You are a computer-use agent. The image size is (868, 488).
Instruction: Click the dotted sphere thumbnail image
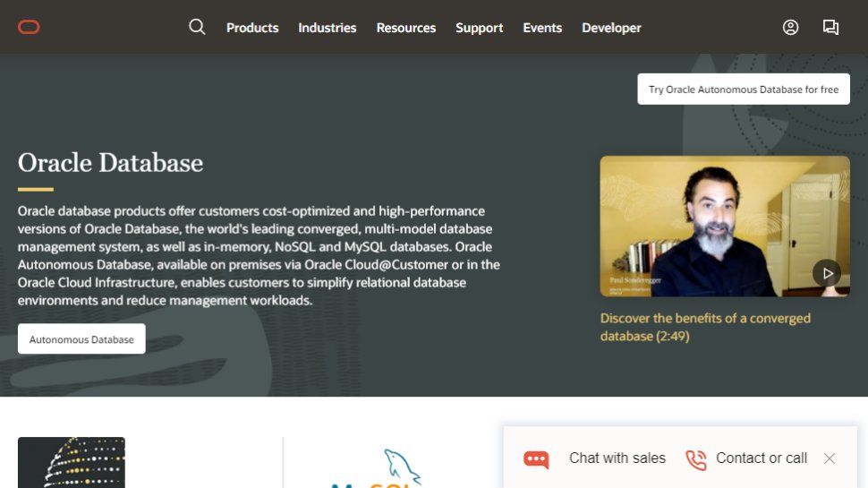(x=72, y=463)
